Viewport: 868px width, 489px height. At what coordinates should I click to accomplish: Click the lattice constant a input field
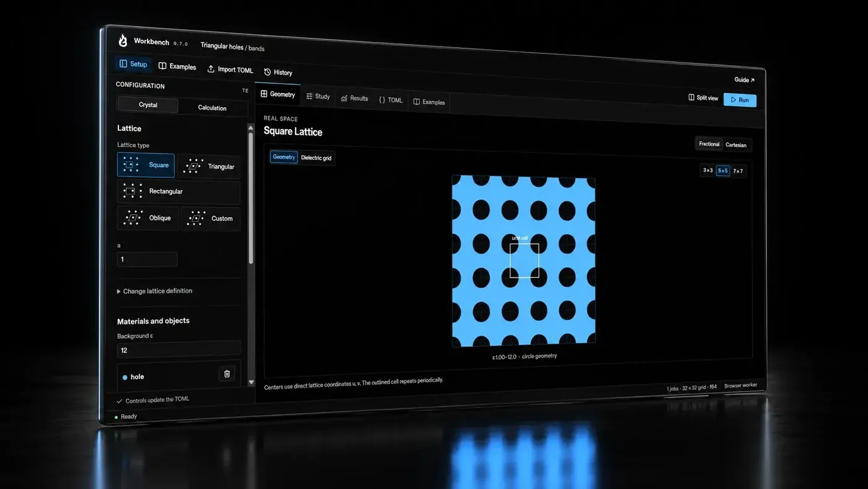(148, 259)
